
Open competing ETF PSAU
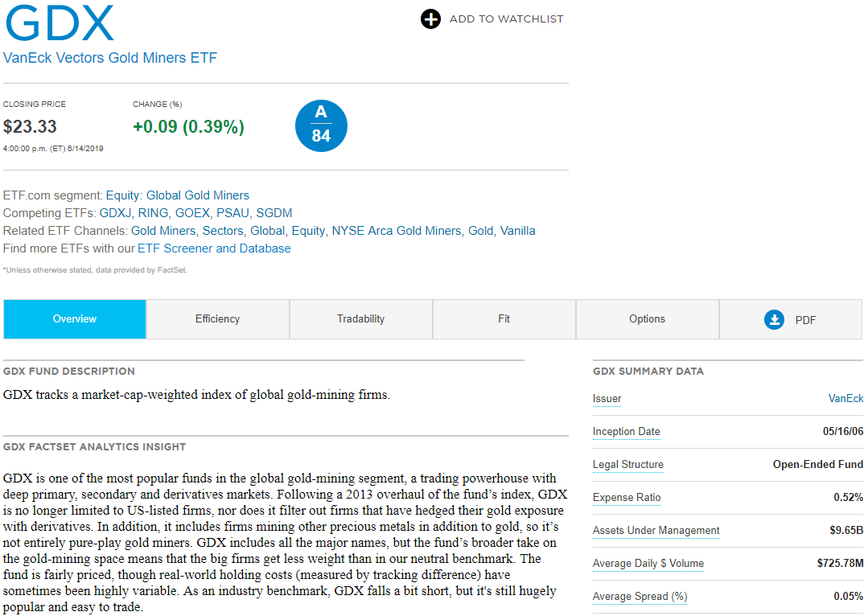232,213
